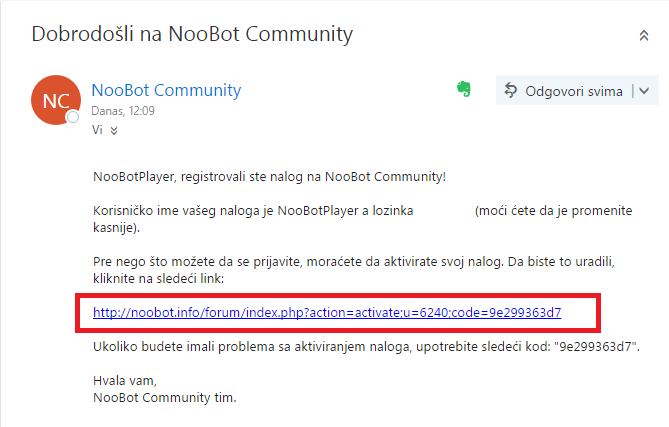Expand recipients chevron next to Vi
This screenshot has width=669, height=427.
click(x=113, y=130)
